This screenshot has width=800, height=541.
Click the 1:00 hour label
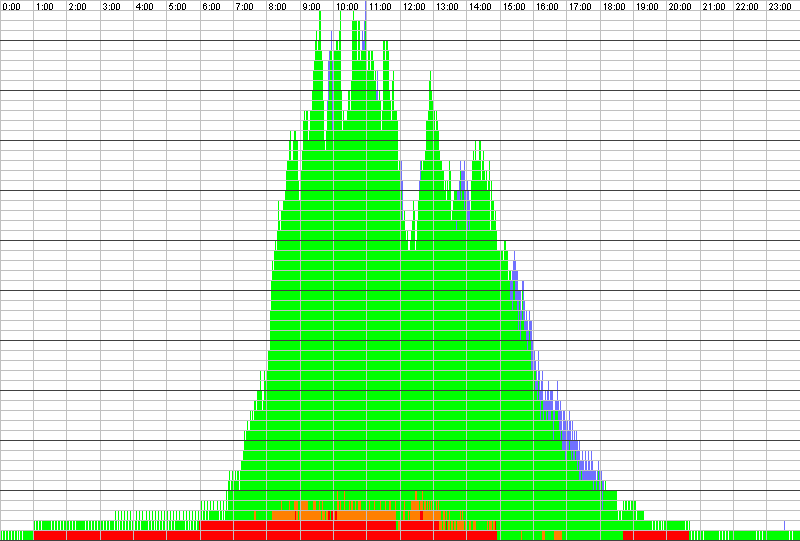45,7
